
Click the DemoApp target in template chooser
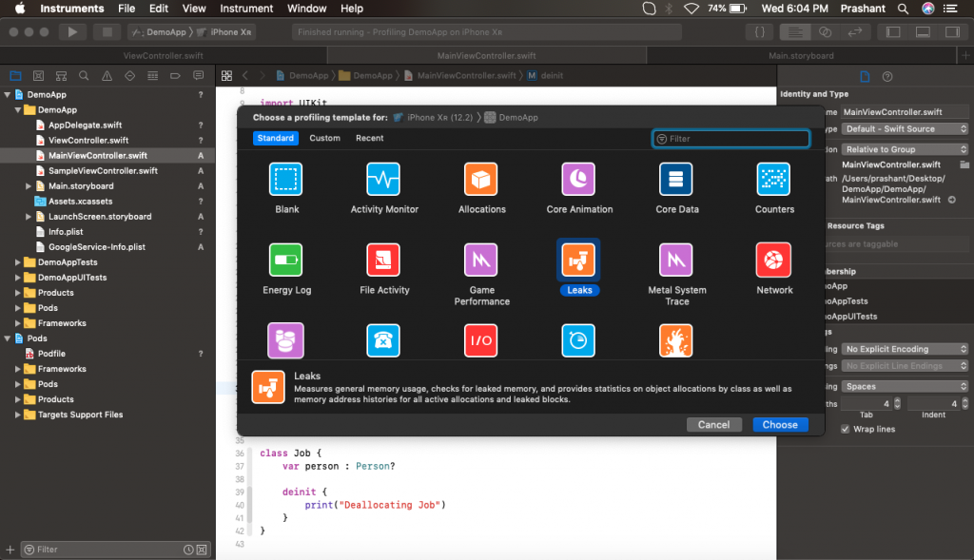click(x=511, y=117)
